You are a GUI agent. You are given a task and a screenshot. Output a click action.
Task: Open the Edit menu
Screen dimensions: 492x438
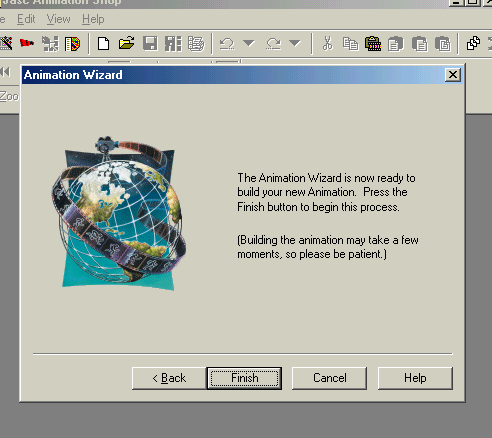point(26,19)
